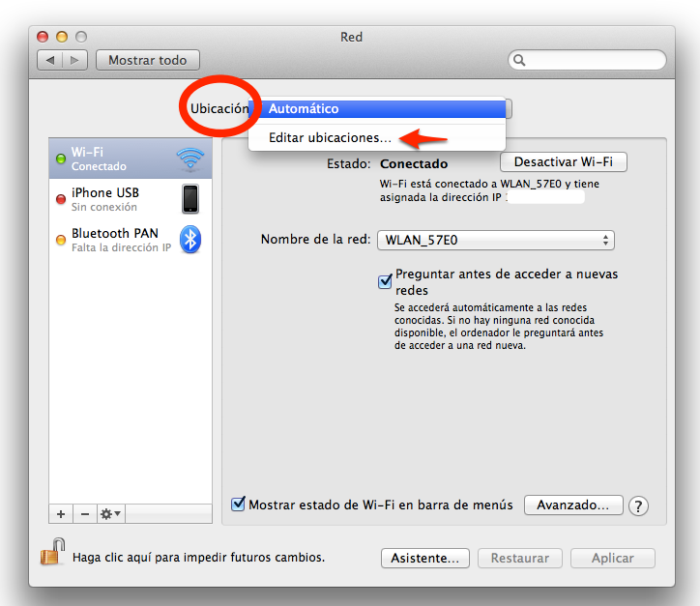The width and height of the screenshot is (700, 606).
Task: Click the Bluetooth PAN icon
Action: tap(190, 240)
